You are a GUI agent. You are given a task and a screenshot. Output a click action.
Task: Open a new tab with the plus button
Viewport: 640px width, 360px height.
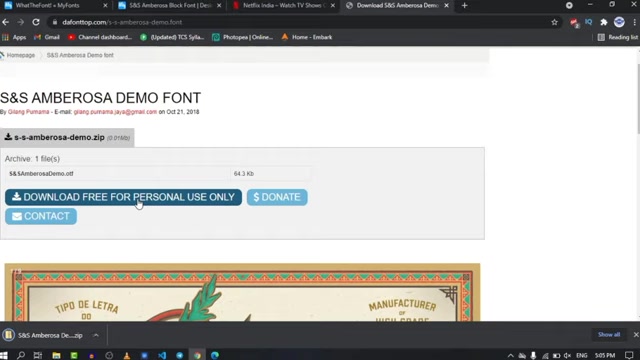tap(464, 5)
